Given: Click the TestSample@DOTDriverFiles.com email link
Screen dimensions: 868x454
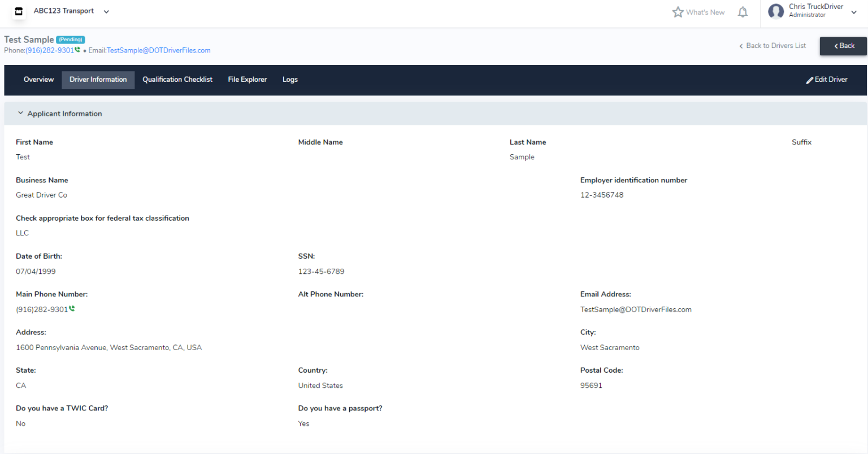Looking at the screenshot, I should pyautogui.click(x=158, y=50).
